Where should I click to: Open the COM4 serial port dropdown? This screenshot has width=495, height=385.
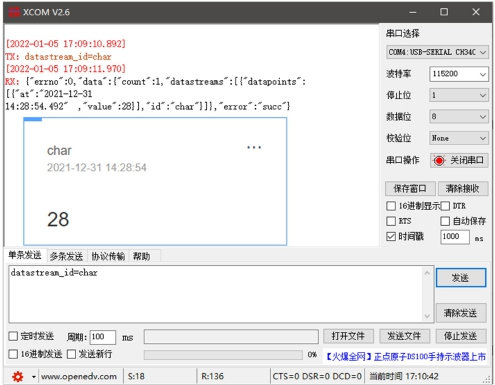click(437, 52)
